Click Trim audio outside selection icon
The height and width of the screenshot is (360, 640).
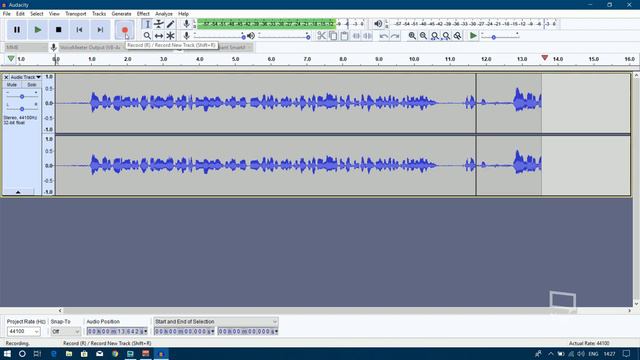click(x=356, y=36)
